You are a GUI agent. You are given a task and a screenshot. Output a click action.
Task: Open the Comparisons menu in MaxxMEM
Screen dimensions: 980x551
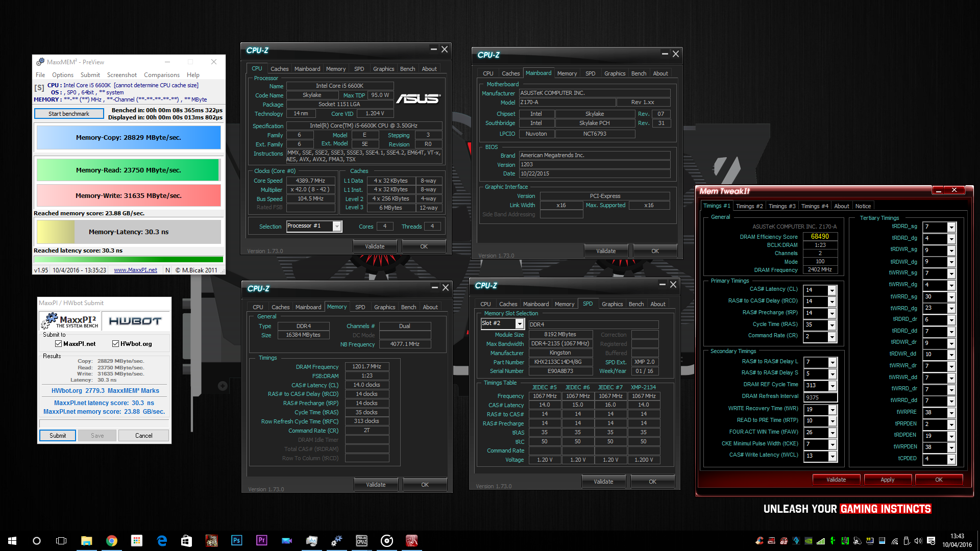click(x=162, y=75)
